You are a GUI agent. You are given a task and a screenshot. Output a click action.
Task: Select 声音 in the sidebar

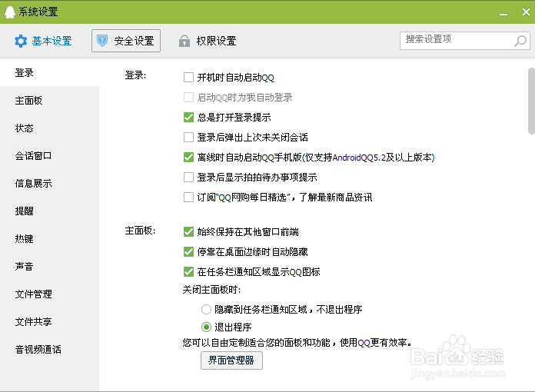point(49,266)
